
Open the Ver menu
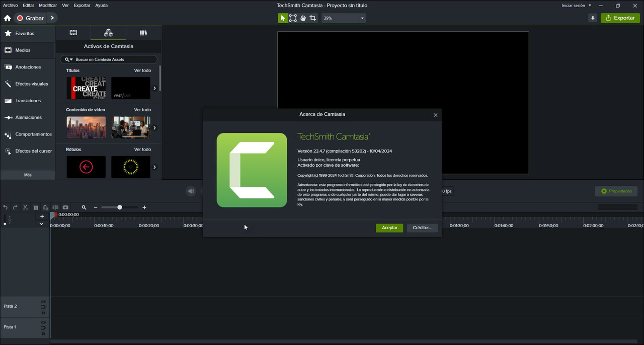click(x=65, y=6)
